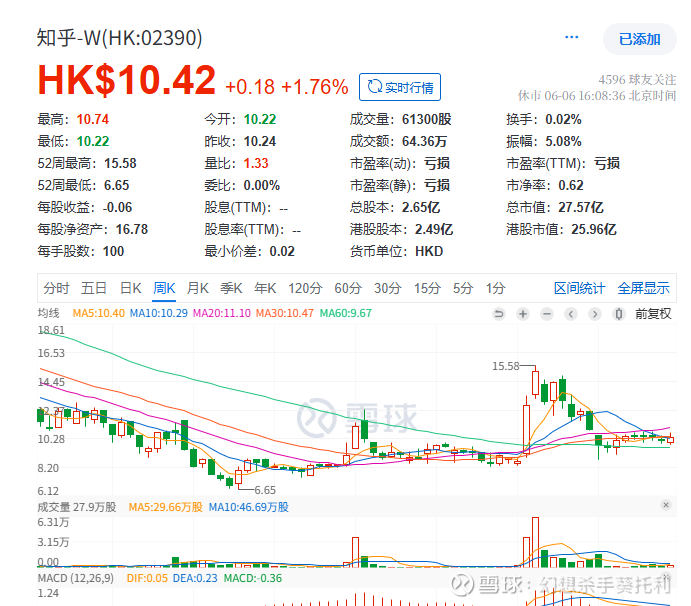Click the 港股市值 value 25.96亿
This screenshot has width=691, height=606.
point(594,230)
